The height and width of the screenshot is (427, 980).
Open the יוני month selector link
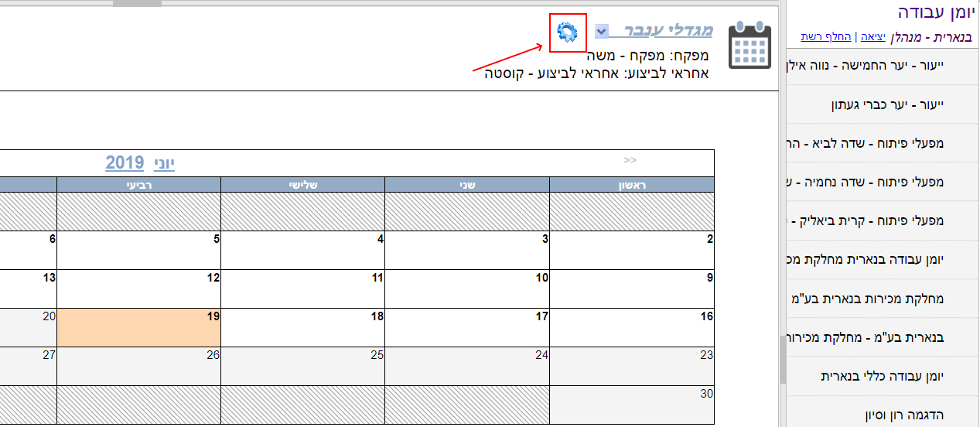tap(162, 162)
